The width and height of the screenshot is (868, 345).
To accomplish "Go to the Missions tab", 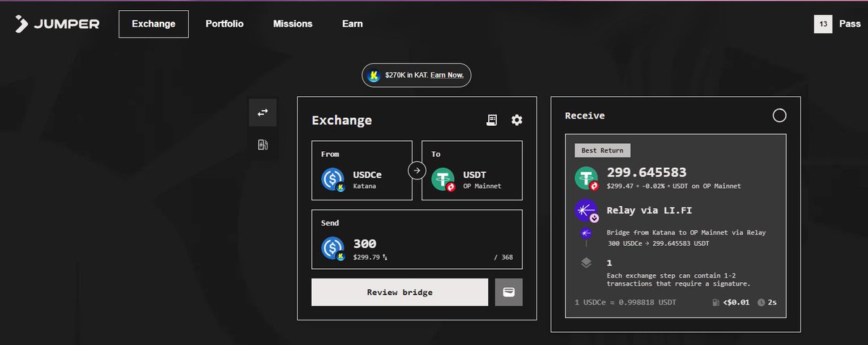I will [x=292, y=24].
